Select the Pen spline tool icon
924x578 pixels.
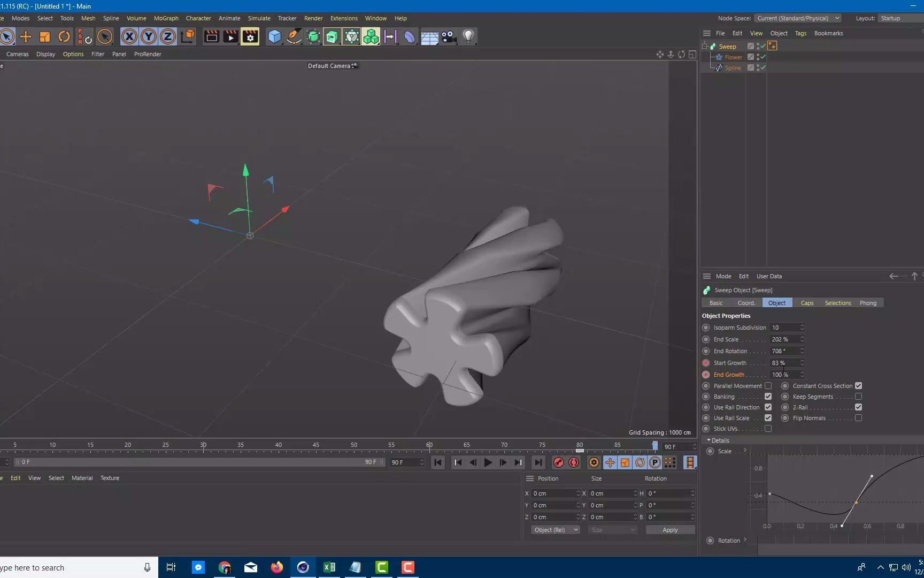pos(294,36)
